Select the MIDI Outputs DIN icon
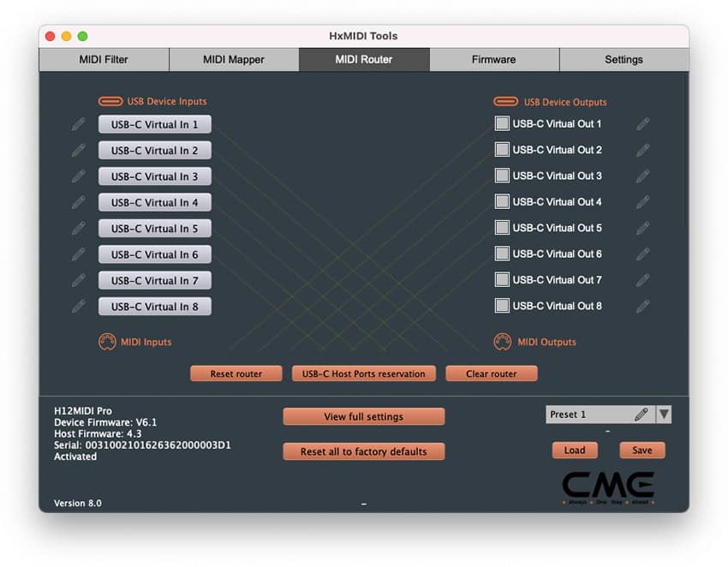 [x=504, y=342]
